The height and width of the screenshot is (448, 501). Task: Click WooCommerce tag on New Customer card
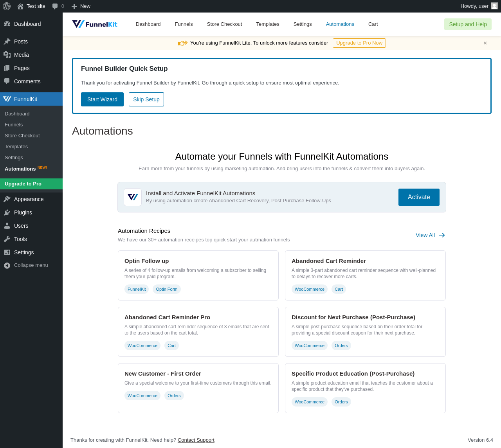(142, 396)
